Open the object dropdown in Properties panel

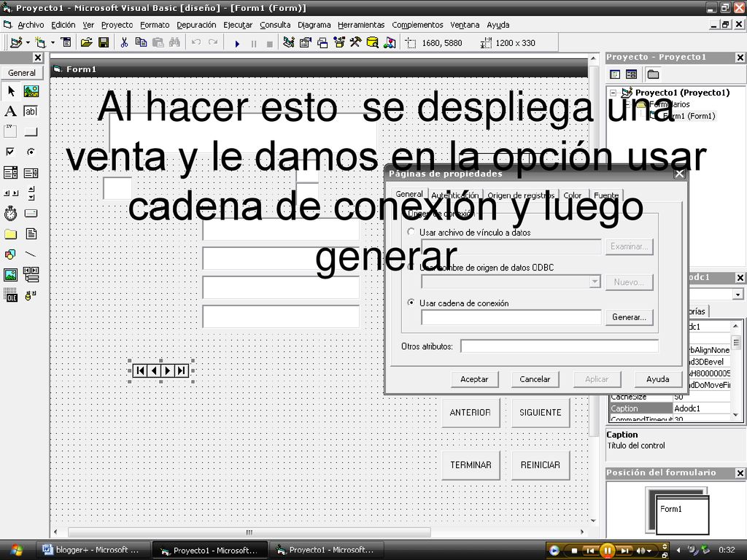(738, 295)
